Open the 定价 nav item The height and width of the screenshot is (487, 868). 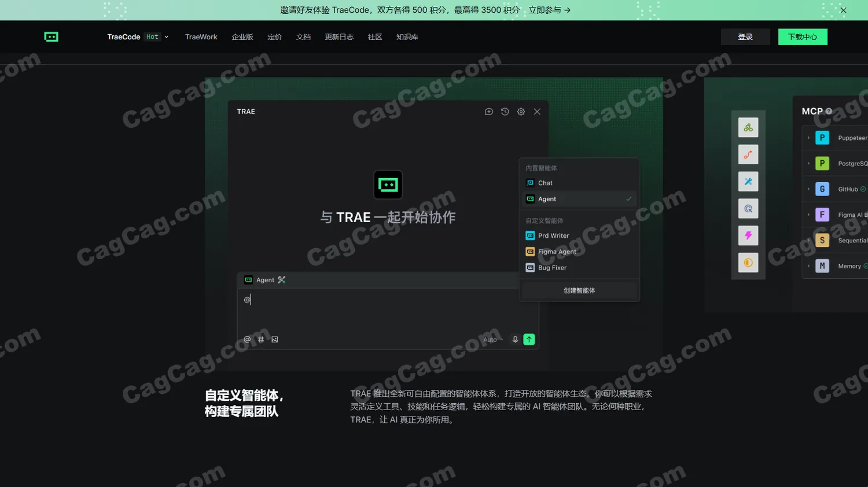click(275, 37)
